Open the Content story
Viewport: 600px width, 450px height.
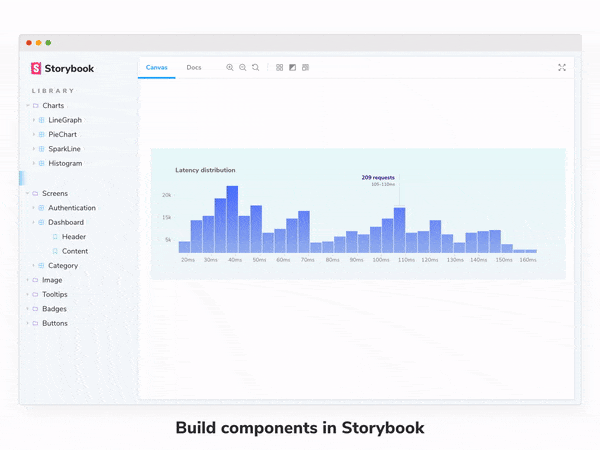(75, 251)
